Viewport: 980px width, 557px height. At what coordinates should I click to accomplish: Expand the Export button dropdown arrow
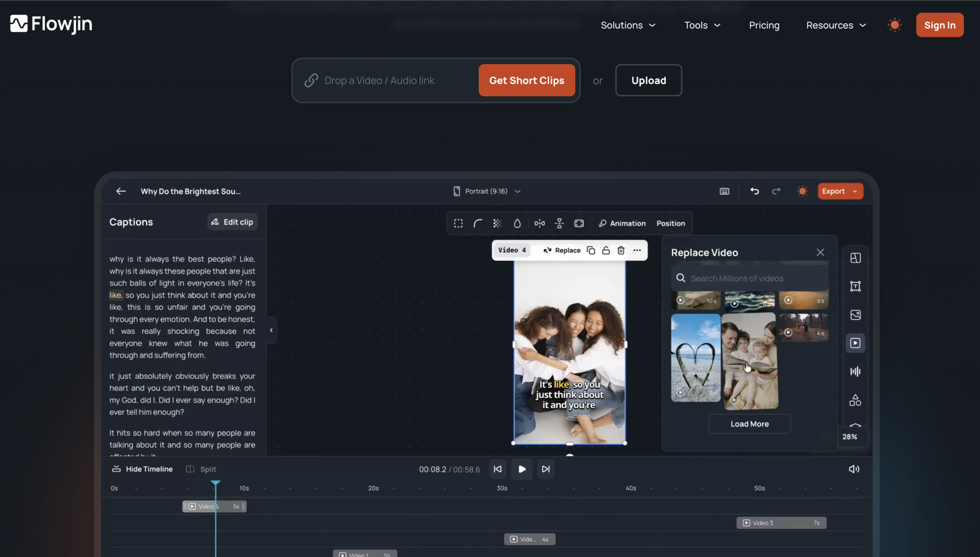[x=855, y=191]
